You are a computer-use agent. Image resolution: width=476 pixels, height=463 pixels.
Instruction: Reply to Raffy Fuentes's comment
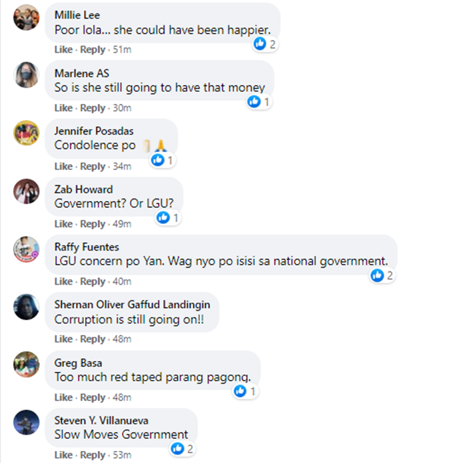[x=93, y=282]
